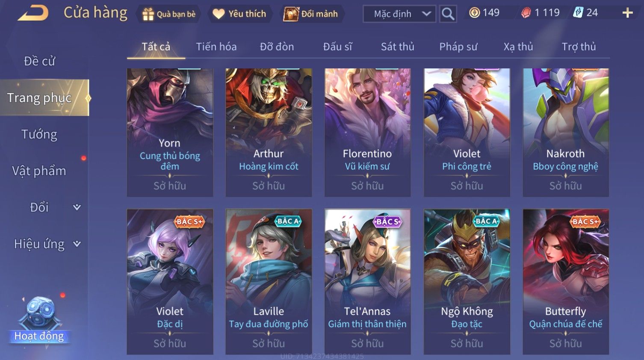644x360 pixels.
Task: Click the back arrow icon
Action: [x=33, y=13]
